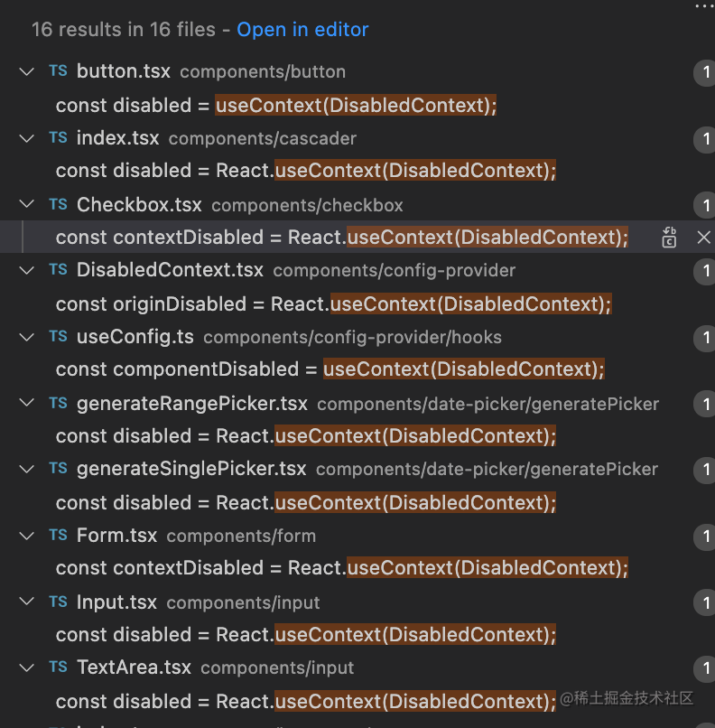Click components/checkbox path label
The height and width of the screenshot is (728, 715).
point(307,205)
